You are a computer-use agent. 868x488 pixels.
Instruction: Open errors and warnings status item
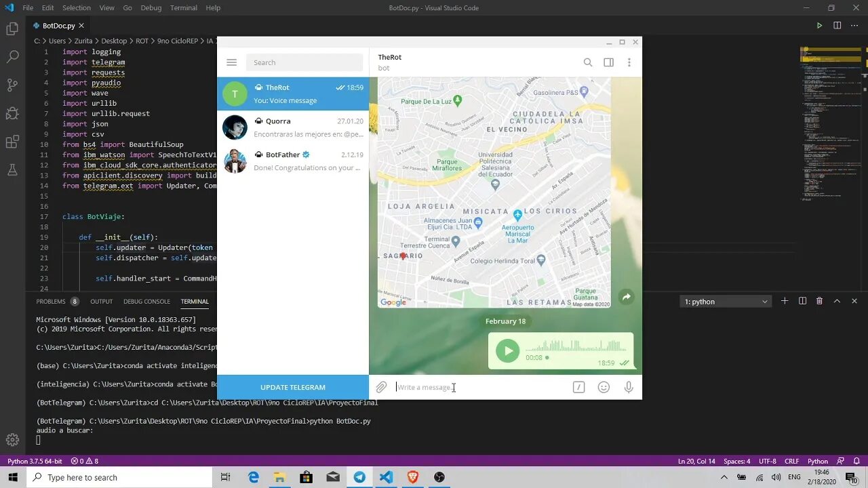coord(85,461)
